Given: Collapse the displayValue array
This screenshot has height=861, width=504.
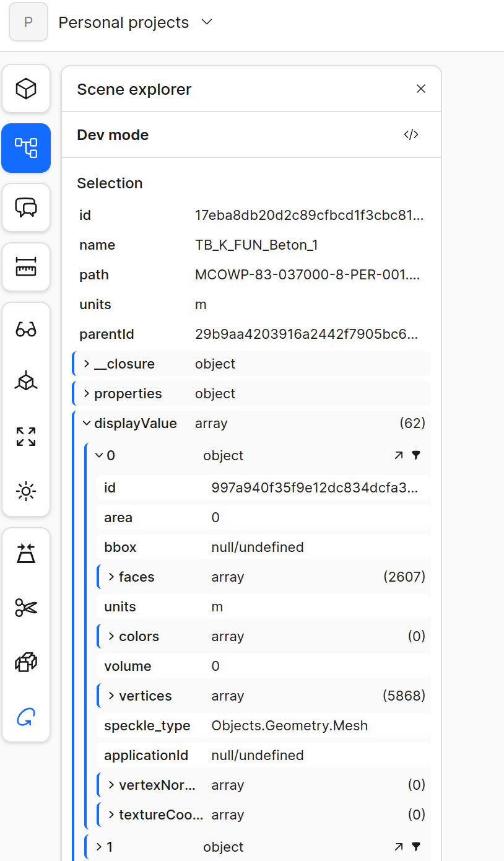Looking at the screenshot, I should point(86,424).
